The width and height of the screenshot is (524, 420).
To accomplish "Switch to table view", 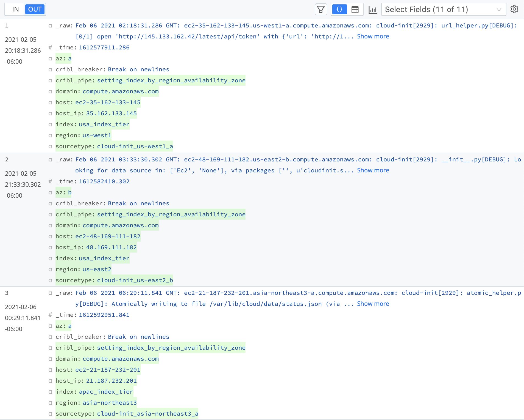I will coord(355,10).
